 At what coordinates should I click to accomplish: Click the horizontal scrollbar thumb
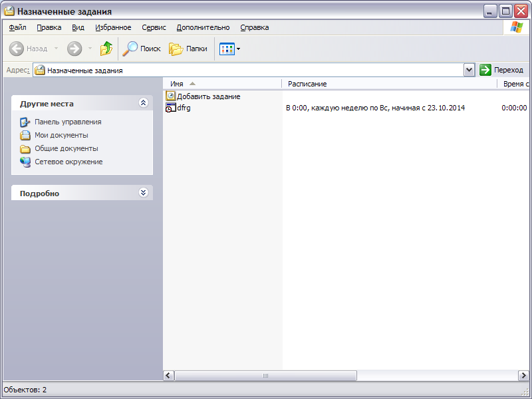coord(265,375)
